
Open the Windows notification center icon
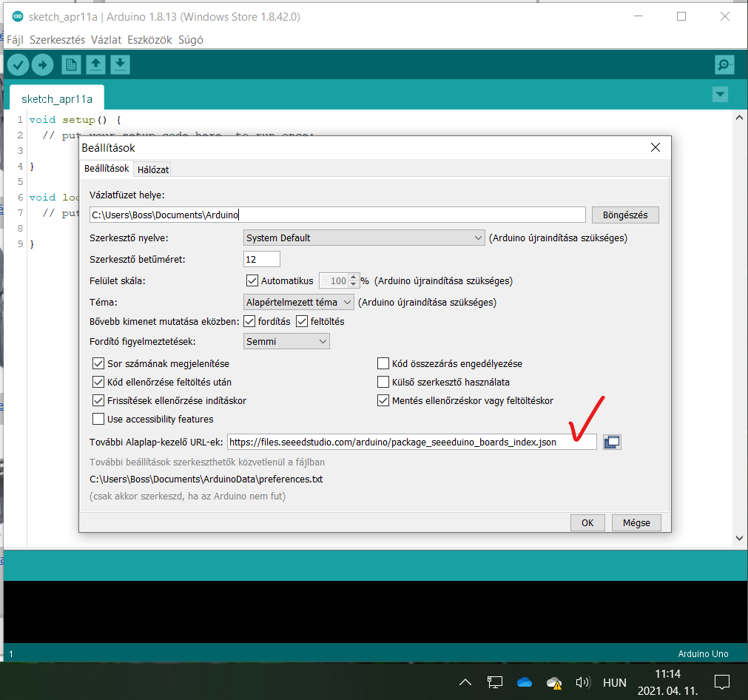[x=722, y=682]
